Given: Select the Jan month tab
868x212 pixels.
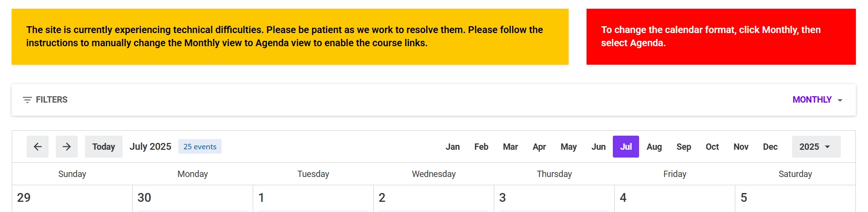Looking at the screenshot, I should click(x=452, y=147).
